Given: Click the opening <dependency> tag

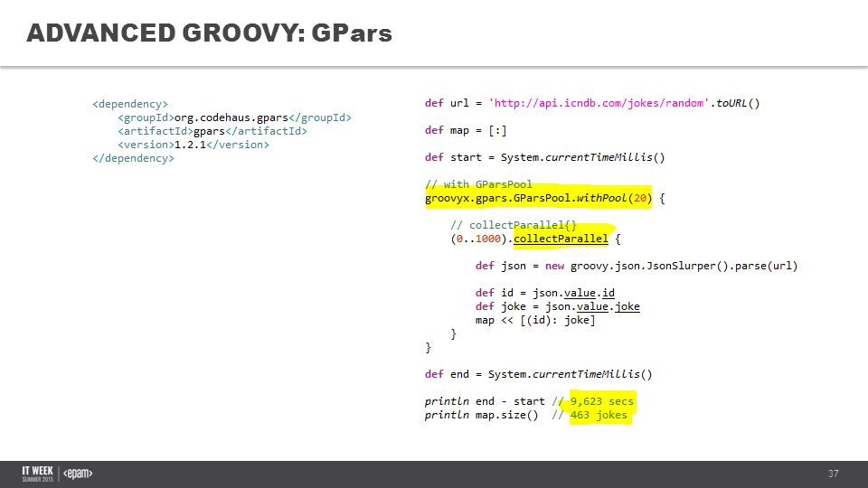Looking at the screenshot, I should (130, 104).
